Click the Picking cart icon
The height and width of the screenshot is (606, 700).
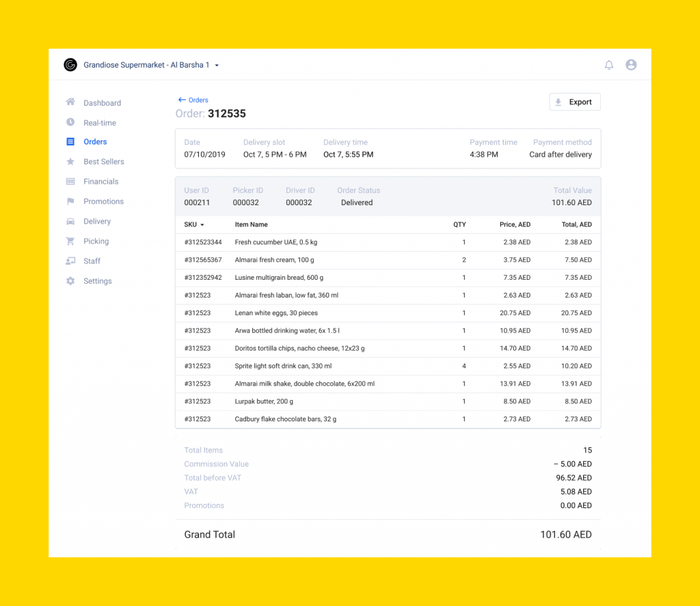point(70,241)
